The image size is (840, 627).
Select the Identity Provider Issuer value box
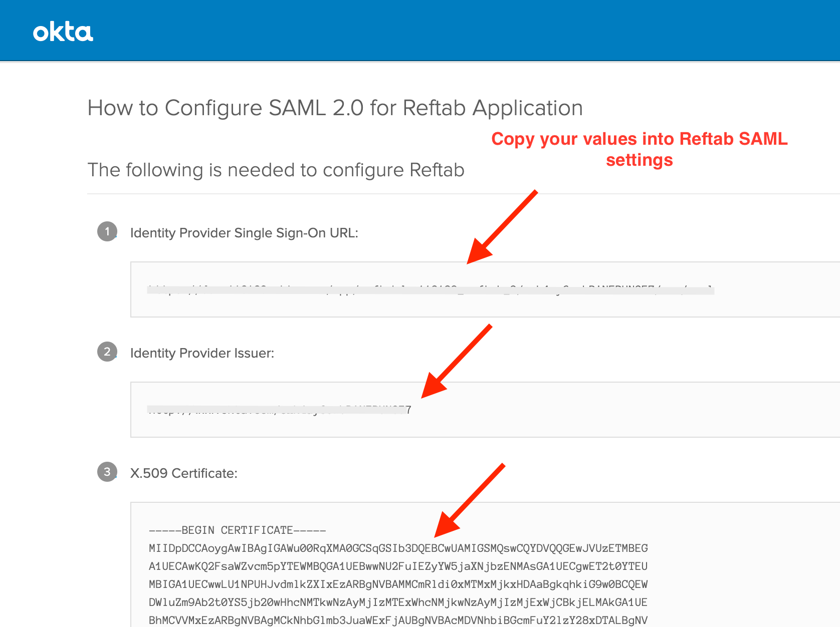coord(485,410)
